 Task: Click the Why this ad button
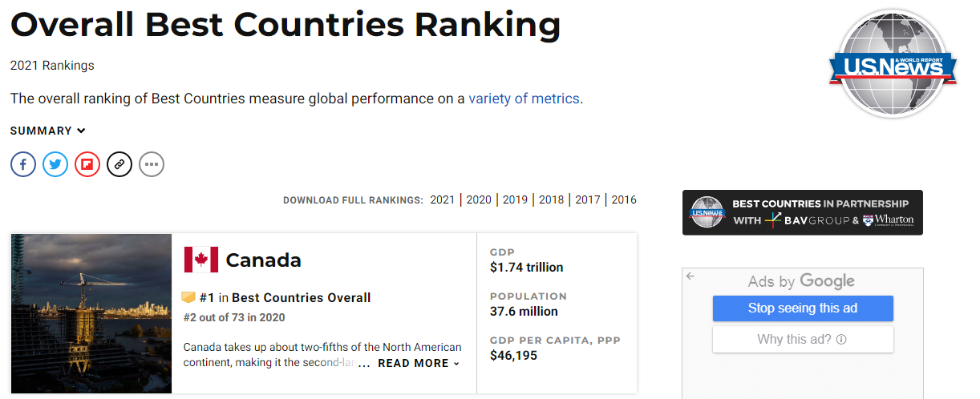tap(803, 340)
